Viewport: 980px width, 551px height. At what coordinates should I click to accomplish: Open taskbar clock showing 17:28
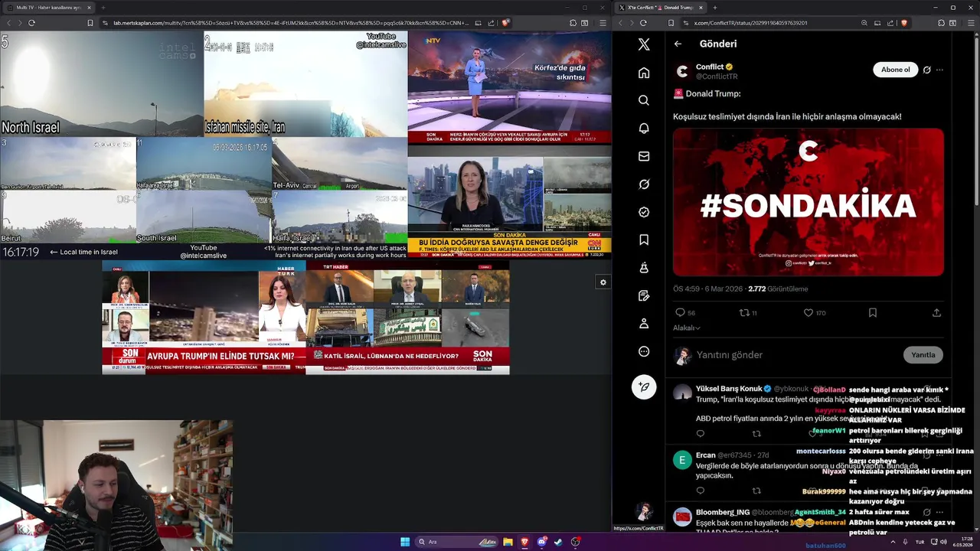(962, 542)
